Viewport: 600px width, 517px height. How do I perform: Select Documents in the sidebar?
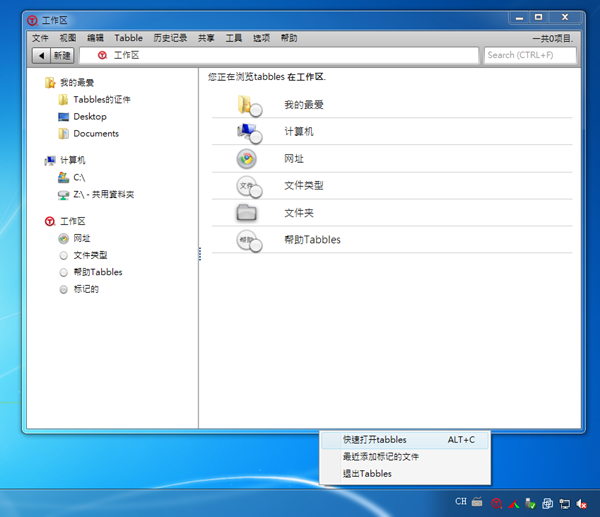coord(88,134)
